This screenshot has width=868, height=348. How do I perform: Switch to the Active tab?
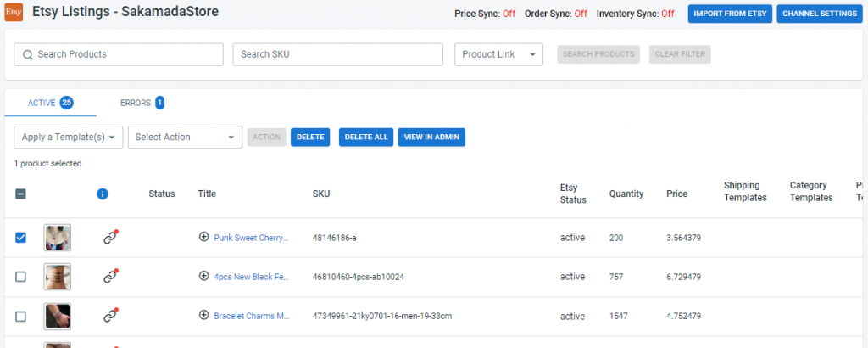pos(50,103)
